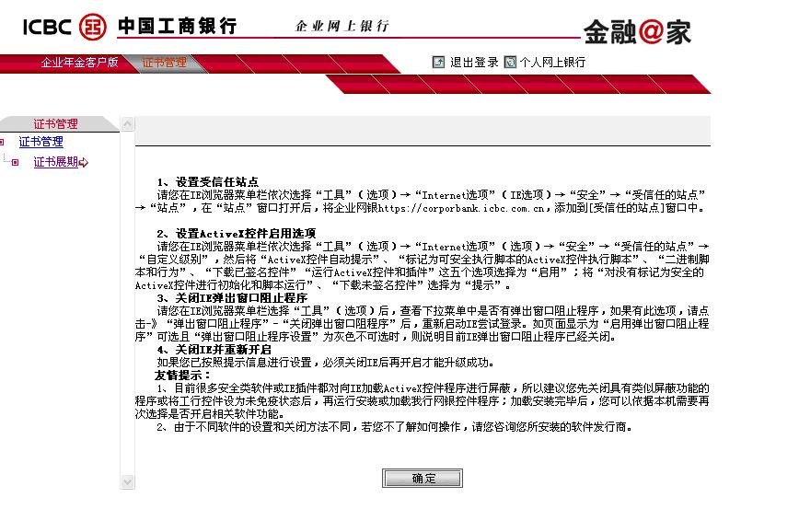Click the heading 3、关闭IE弹出窗口阻止程序
The height and width of the screenshot is (532, 799).
(x=232, y=298)
